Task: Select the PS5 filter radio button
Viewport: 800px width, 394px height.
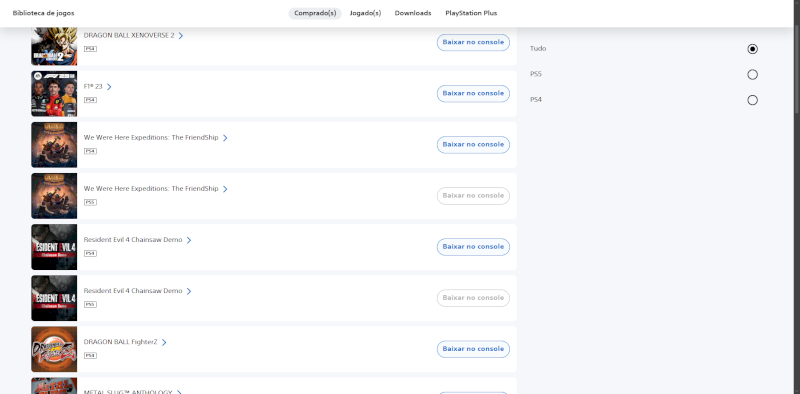Action: [x=752, y=75]
